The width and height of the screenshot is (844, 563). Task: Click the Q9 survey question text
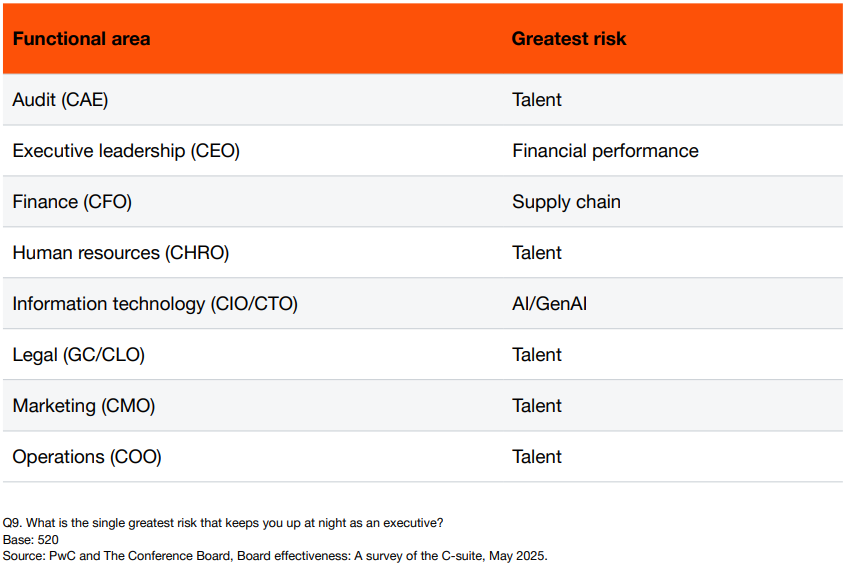pyautogui.click(x=223, y=523)
